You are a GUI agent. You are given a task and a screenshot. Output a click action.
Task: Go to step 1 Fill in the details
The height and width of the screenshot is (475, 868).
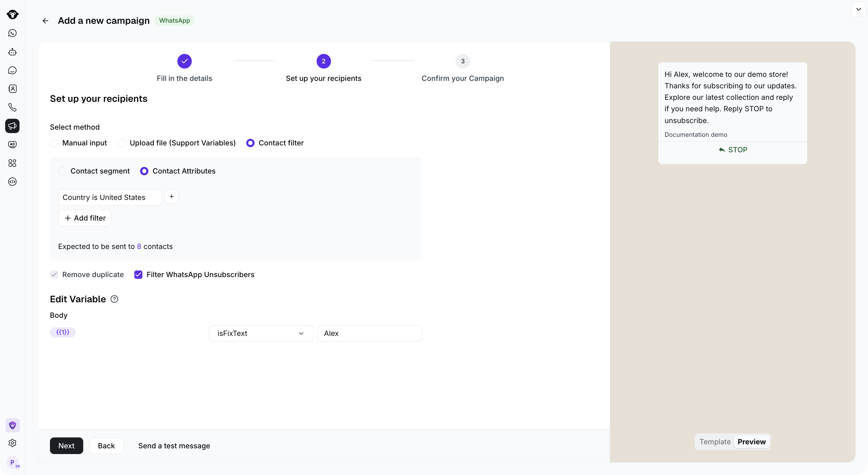pos(184,68)
